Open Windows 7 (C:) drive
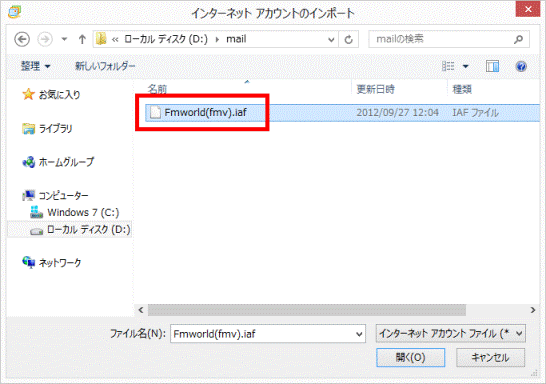The height and width of the screenshot is (384, 546). pos(83,212)
